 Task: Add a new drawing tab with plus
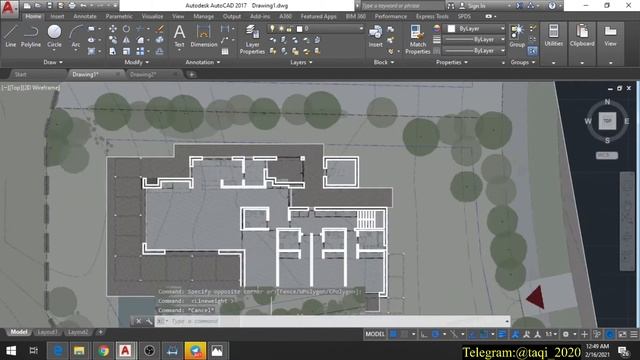191,74
